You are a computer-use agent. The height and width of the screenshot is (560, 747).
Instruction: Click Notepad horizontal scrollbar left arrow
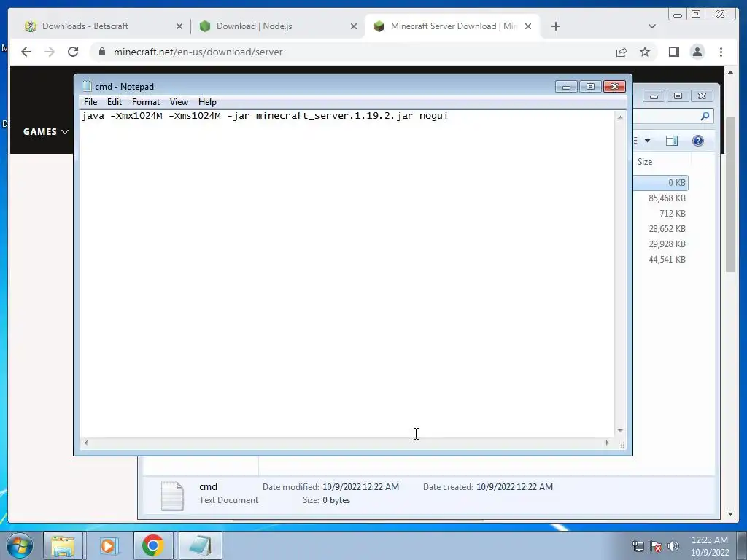[x=86, y=443]
